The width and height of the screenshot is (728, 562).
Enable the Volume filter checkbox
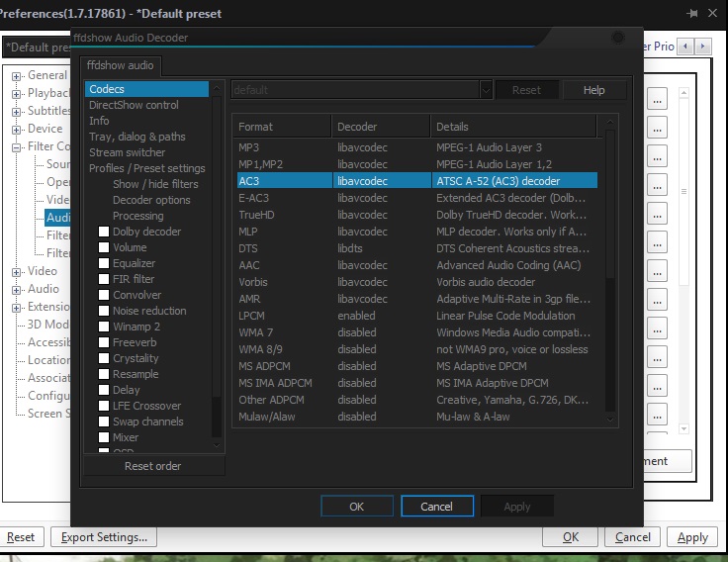pyautogui.click(x=104, y=247)
